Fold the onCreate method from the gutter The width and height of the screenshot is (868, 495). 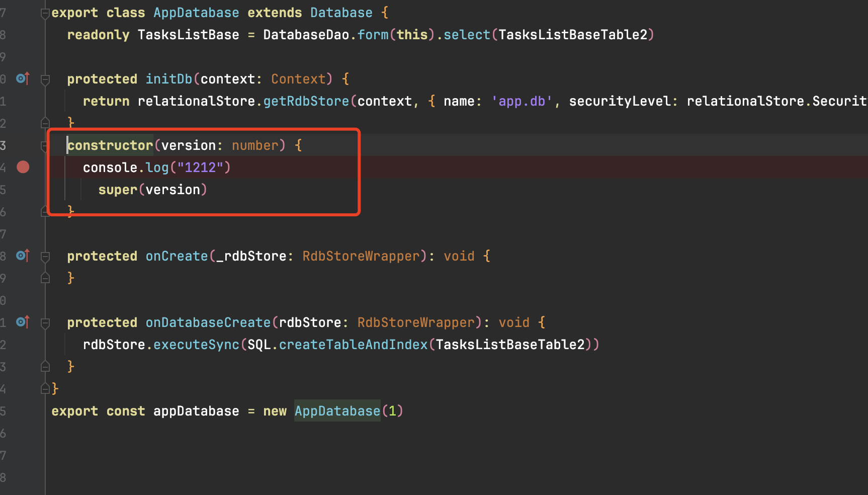[x=45, y=257]
